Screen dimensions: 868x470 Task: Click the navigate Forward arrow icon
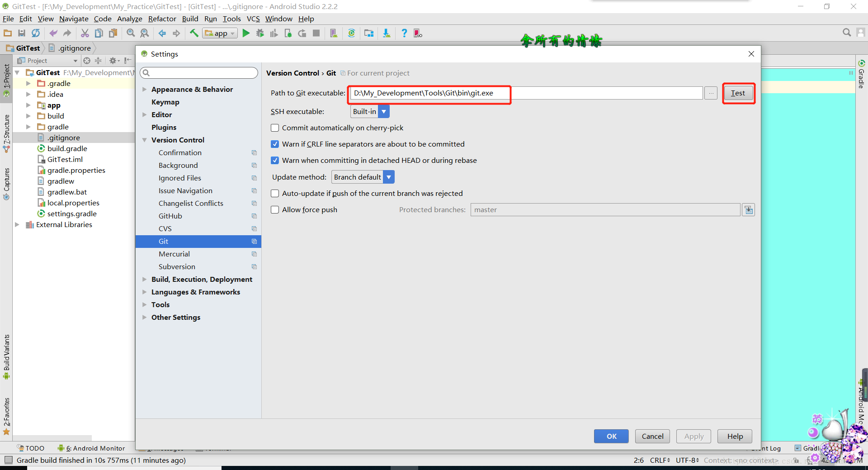[176, 33]
